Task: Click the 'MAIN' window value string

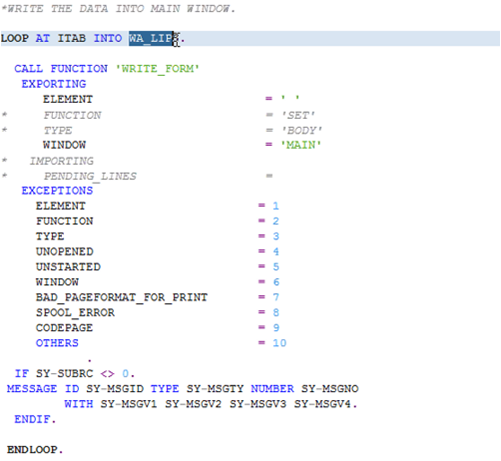Action: coord(301,145)
